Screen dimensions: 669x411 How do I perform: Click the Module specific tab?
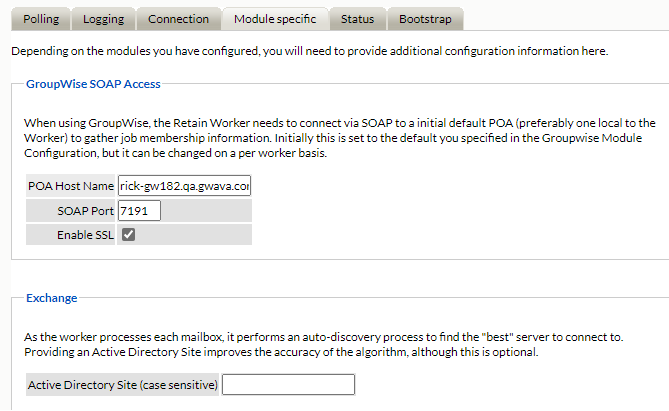tap(275, 19)
